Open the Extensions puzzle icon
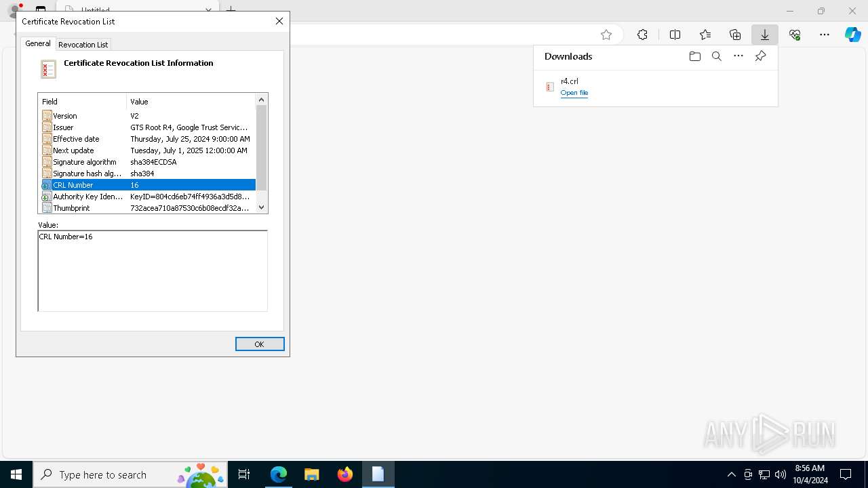The width and height of the screenshot is (868, 488). (x=642, y=35)
